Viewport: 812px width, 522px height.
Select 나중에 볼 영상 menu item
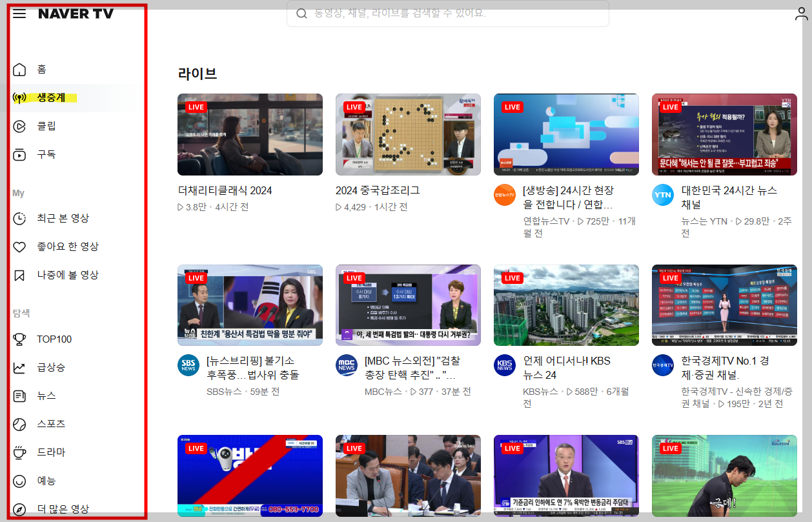pos(68,275)
